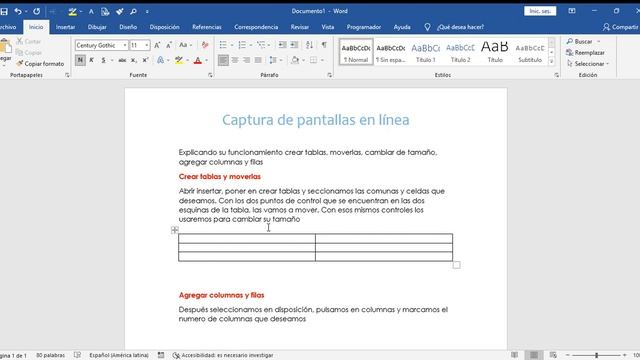The width and height of the screenshot is (640, 360).
Task: Click the Save icon in quick access toolbar
Action: click(4, 11)
